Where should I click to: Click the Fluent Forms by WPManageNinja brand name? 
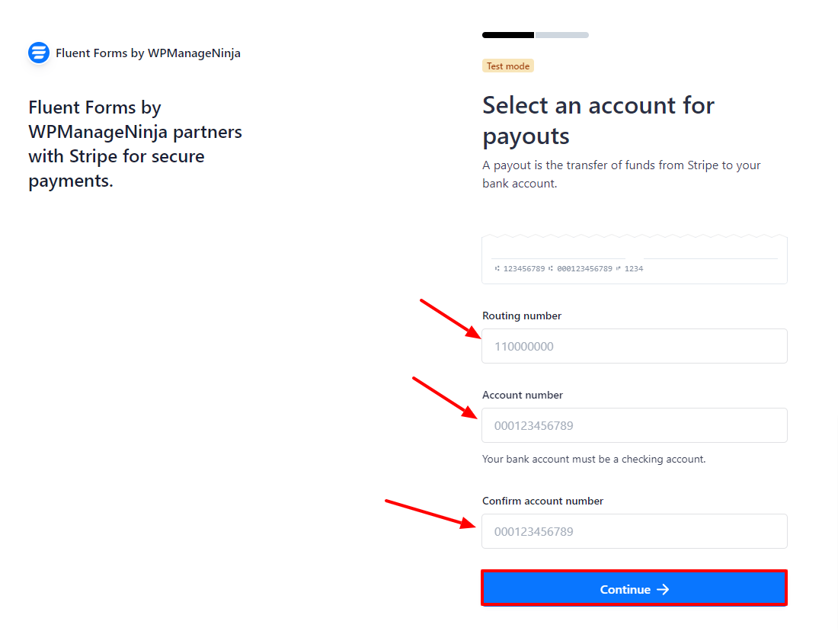pos(148,53)
